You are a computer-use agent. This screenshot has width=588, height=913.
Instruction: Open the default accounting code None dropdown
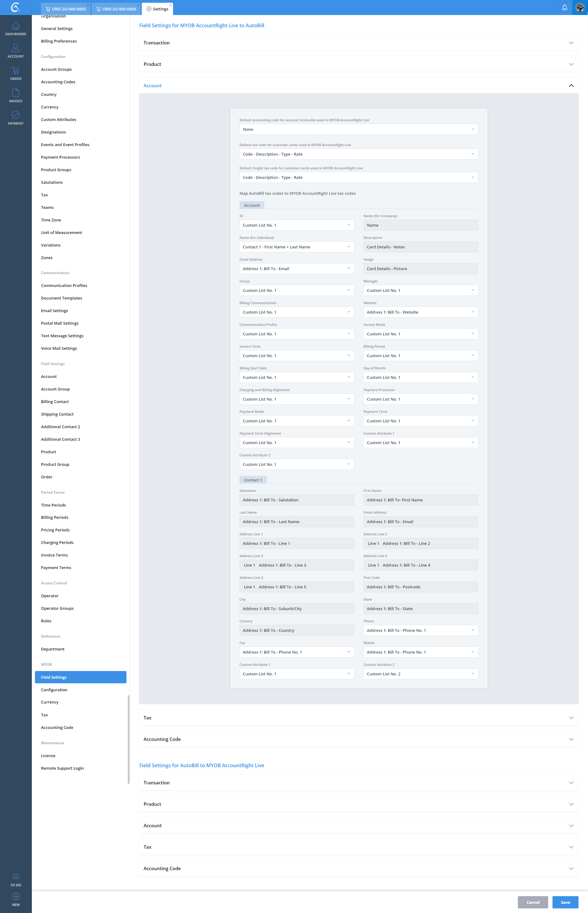[358, 130]
